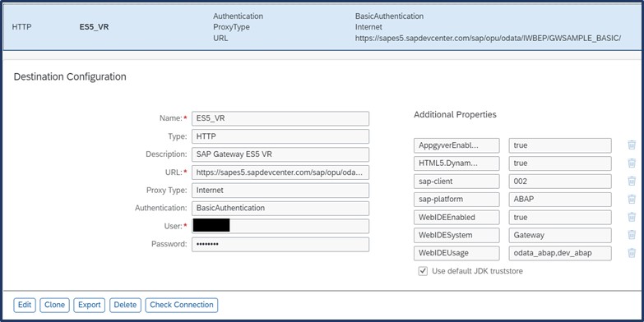This screenshot has height=322, width=644.
Task: Click the Gateway value field
Action: [560, 236]
